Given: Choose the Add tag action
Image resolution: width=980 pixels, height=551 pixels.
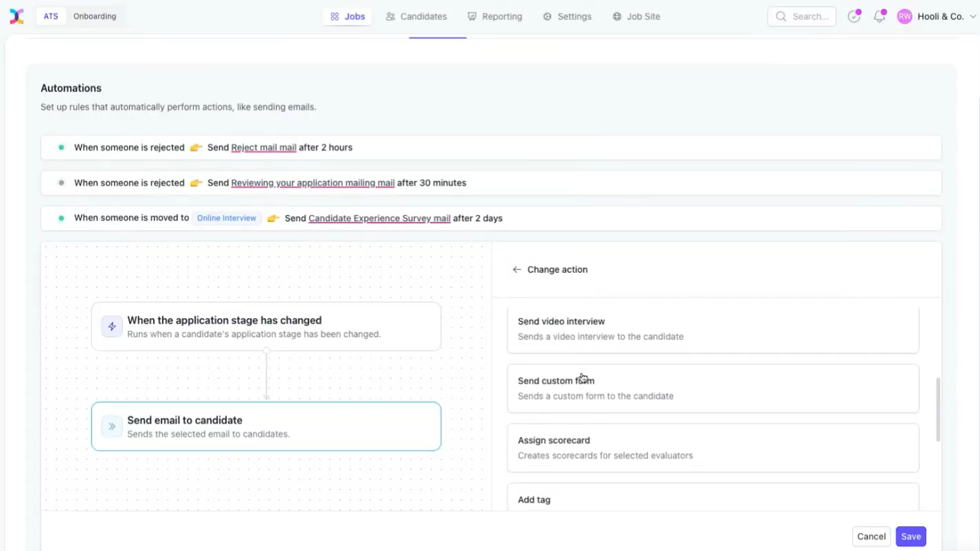Looking at the screenshot, I should pyautogui.click(x=713, y=497).
